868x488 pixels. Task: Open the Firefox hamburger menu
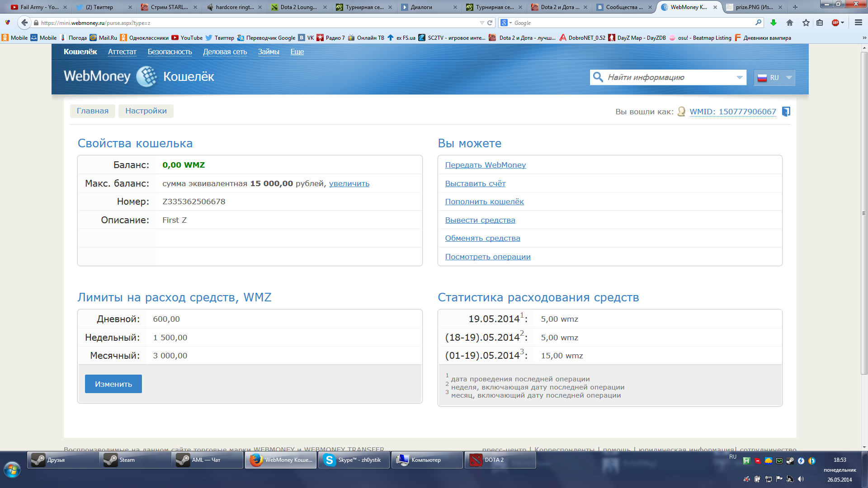click(859, 23)
